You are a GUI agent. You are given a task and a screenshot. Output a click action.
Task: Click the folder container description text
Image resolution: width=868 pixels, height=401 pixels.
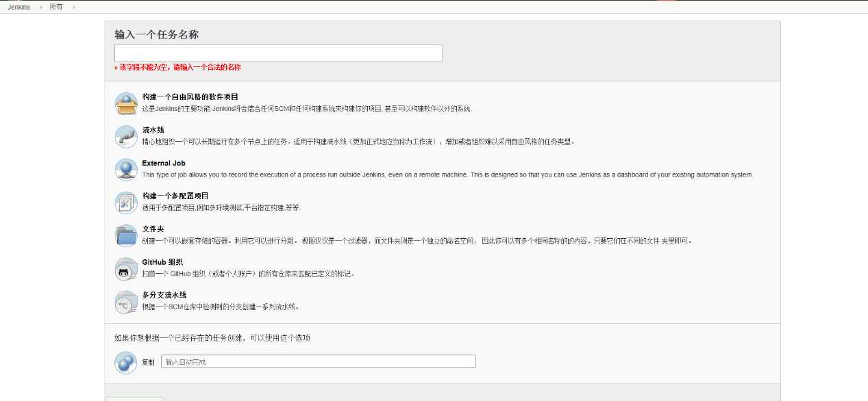417,241
